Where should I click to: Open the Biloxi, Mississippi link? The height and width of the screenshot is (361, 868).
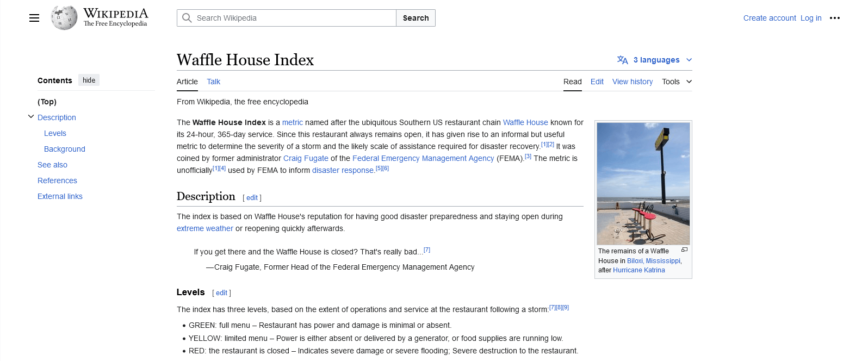pyautogui.click(x=654, y=261)
